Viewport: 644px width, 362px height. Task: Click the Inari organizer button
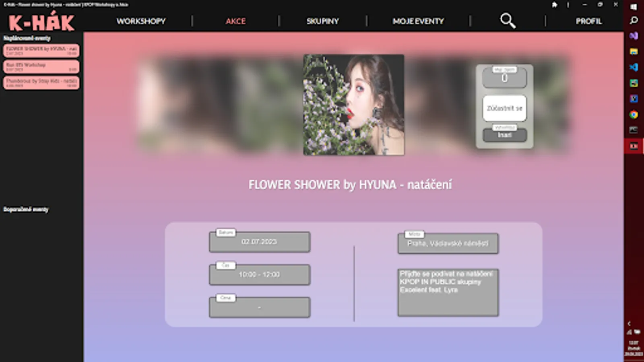pos(504,135)
